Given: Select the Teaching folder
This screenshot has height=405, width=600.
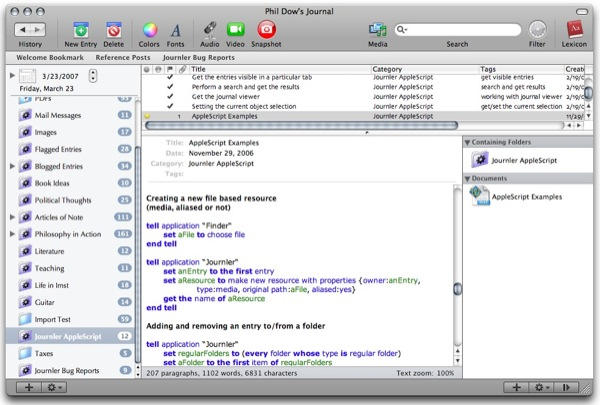Looking at the screenshot, I should click(x=49, y=268).
